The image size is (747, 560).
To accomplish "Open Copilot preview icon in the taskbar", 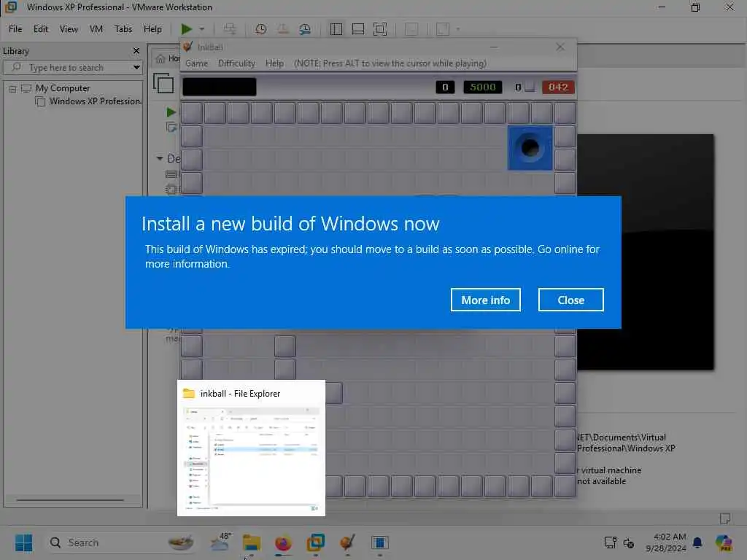I will click(723, 542).
